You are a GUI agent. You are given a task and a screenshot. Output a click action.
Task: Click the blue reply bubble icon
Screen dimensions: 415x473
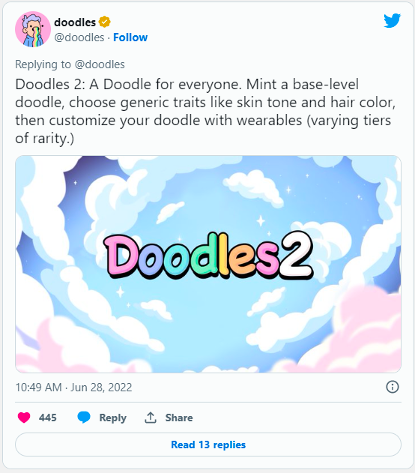(84, 417)
